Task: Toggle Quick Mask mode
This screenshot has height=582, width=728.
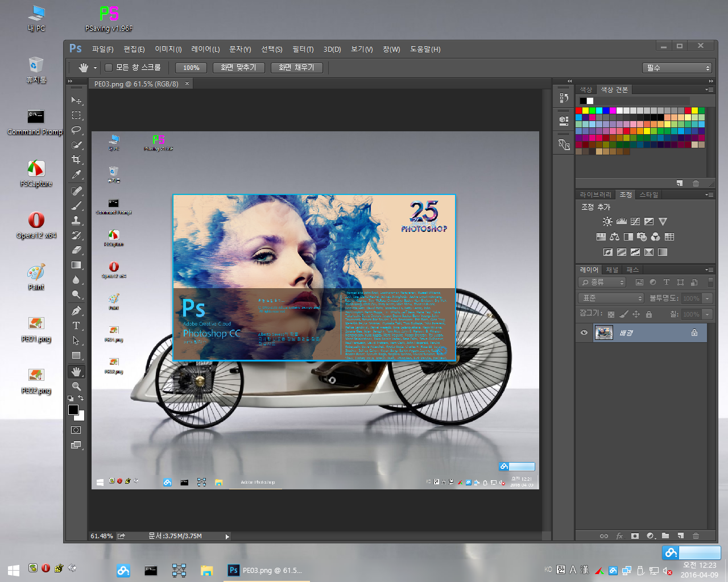Action: (x=76, y=430)
